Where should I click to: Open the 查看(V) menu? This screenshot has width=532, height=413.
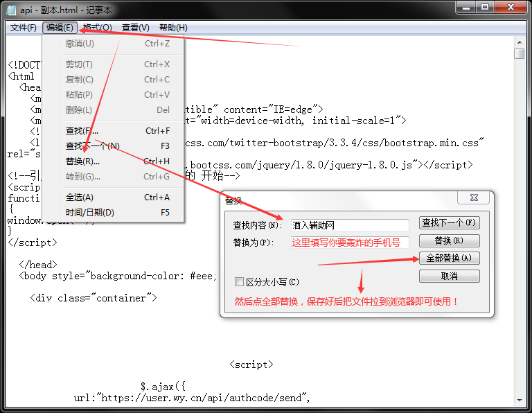(x=136, y=28)
